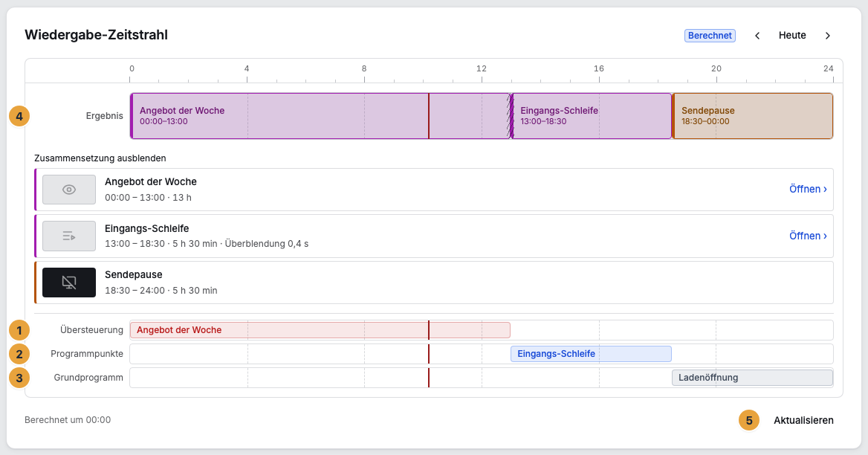
Task: Click blue Eingangs-Schleife bar in Programmpunkte
Action: (x=591, y=354)
